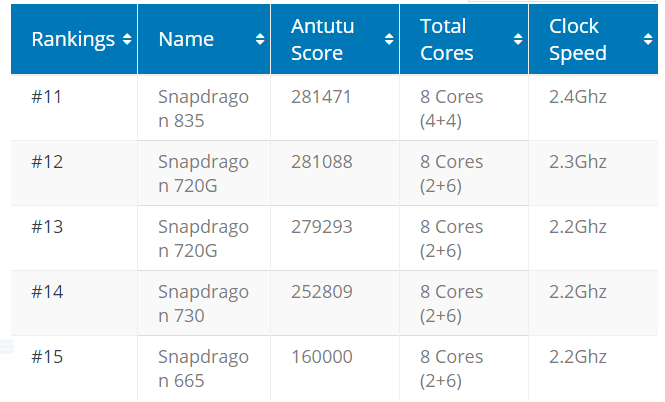The height and width of the screenshot is (402, 665).
Task: Select 8 Cores (4+4) cell
Action: coord(464,108)
